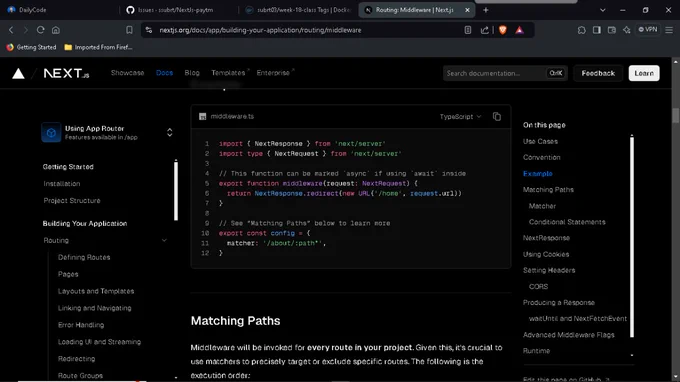Open the browser home page
680x382 pixels.
(x=56, y=30)
